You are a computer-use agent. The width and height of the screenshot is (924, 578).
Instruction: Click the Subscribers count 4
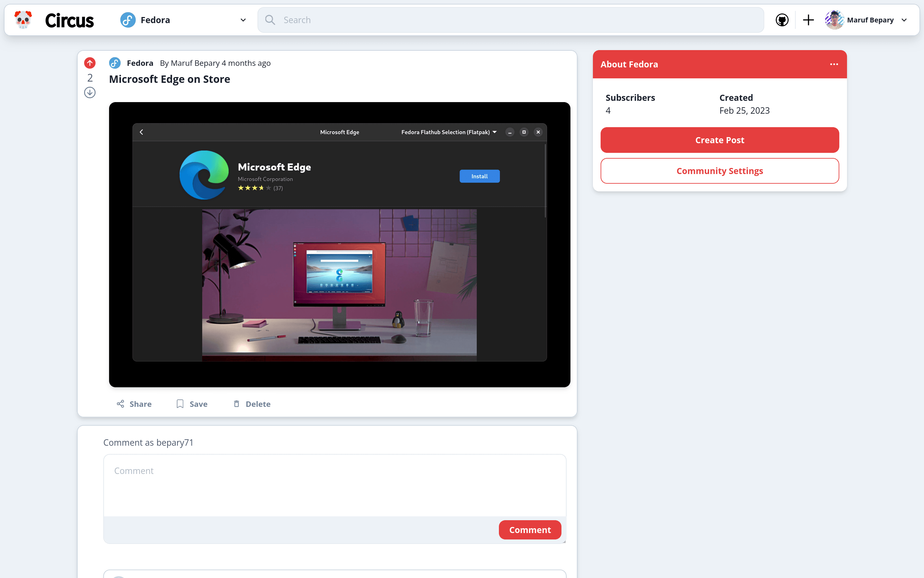tap(608, 110)
